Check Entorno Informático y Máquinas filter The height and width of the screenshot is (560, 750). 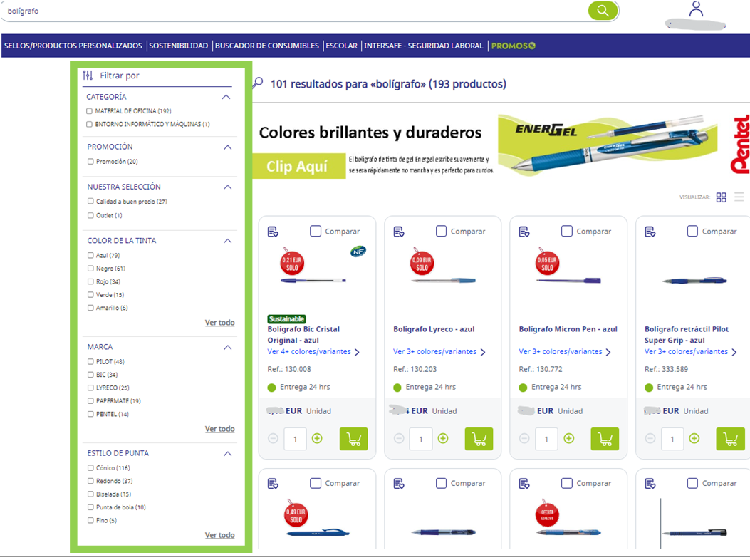[x=90, y=125]
